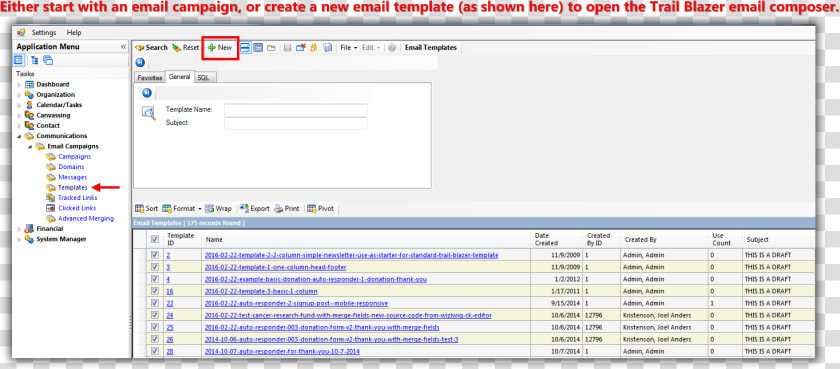Open Campaigns under Email Campaigns
840x369 pixels.
pos(74,156)
